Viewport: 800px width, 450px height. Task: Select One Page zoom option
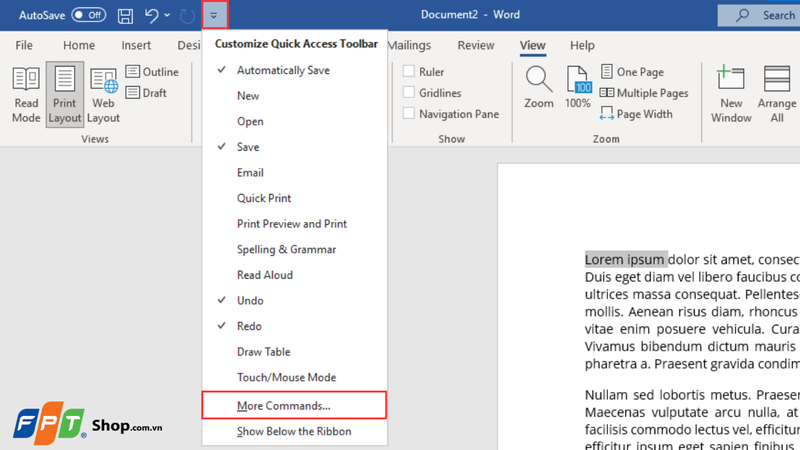pyautogui.click(x=632, y=72)
